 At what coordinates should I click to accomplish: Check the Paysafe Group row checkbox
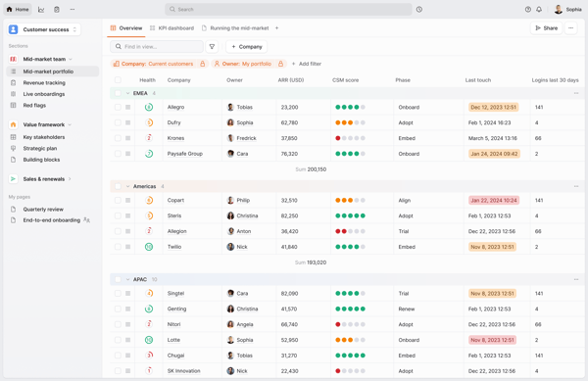pyautogui.click(x=118, y=154)
